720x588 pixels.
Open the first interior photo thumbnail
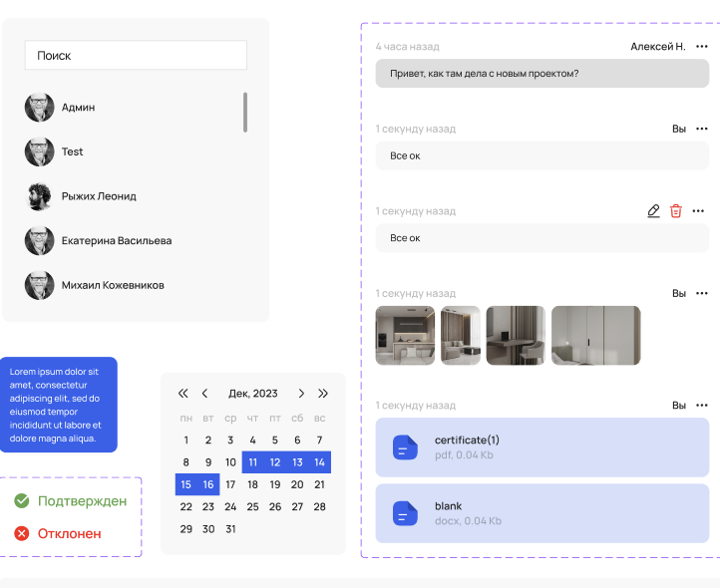click(406, 336)
